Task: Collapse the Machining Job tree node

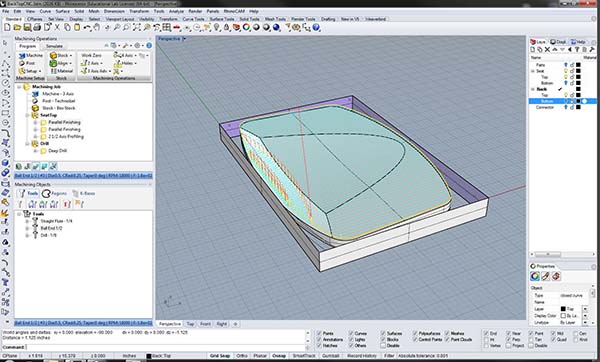Action: (x=19, y=87)
